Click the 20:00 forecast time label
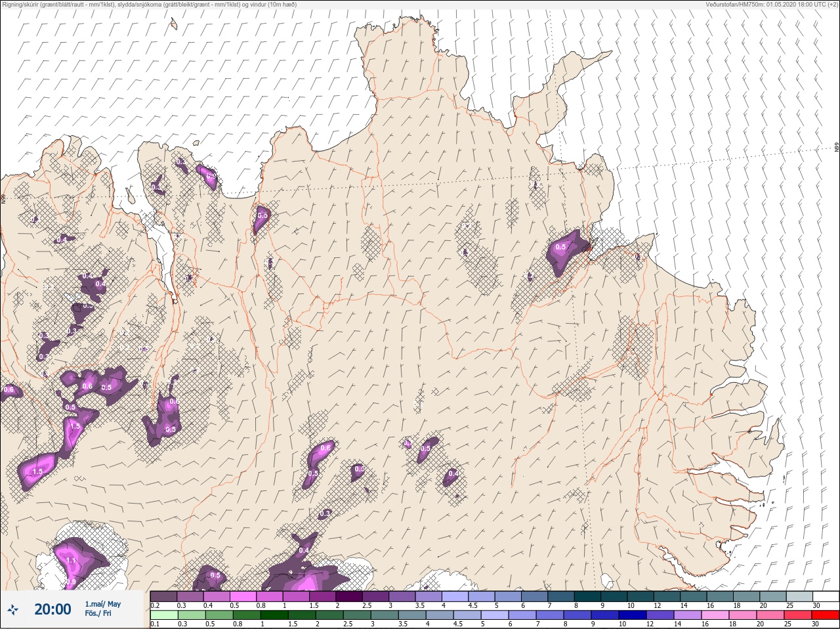Image resolution: width=840 pixels, height=629 pixels. click(52, 609)
